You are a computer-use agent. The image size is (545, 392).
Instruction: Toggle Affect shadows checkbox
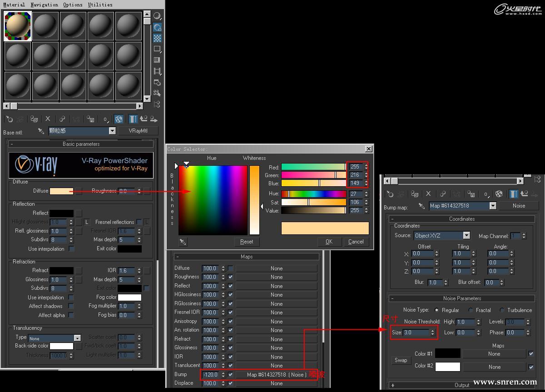[71, 306]
